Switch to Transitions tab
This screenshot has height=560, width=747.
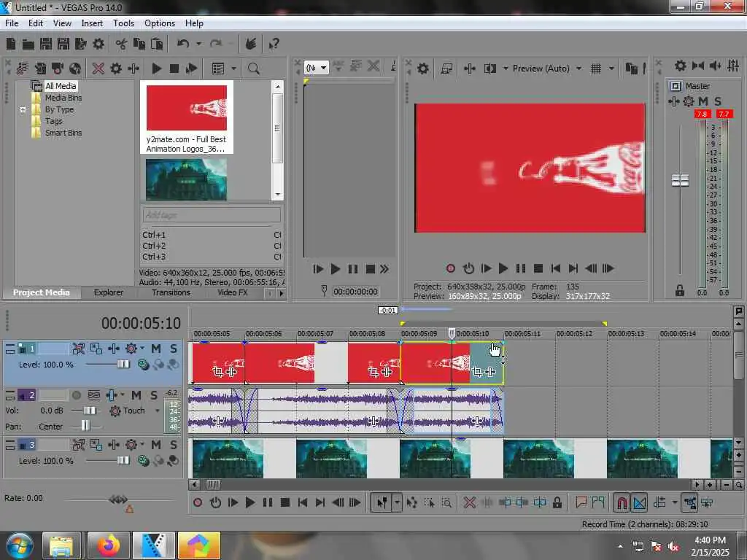click(171, 292)
